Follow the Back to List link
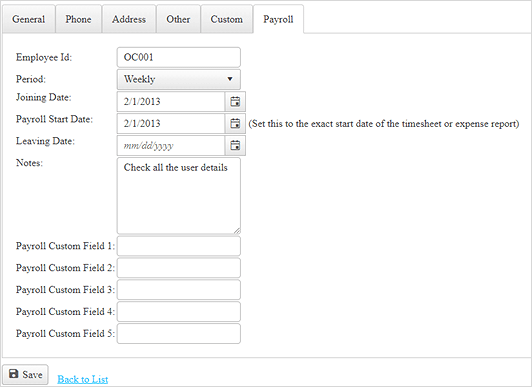Screen dimensions: 532x387 pos(82,379)
